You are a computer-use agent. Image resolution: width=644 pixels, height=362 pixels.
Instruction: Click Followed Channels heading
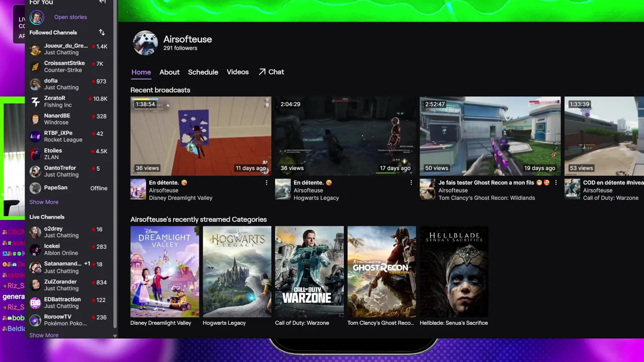point(53,33)
